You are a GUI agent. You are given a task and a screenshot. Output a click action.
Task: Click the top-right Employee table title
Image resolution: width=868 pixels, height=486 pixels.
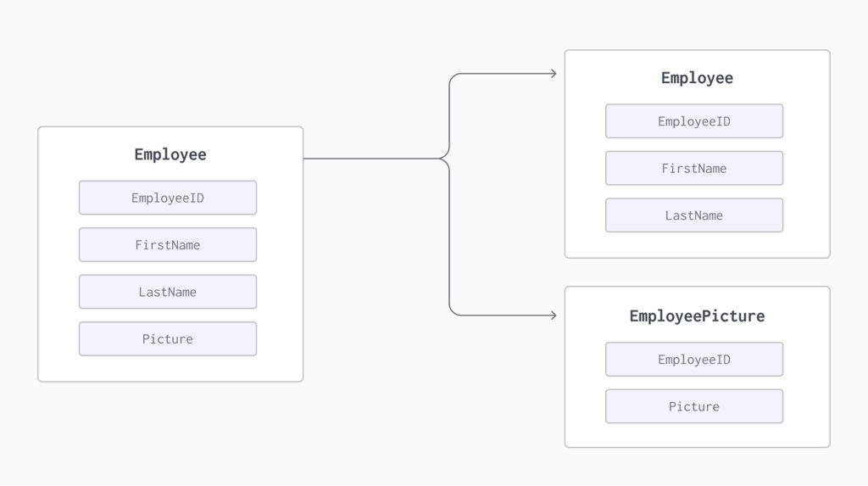tap(697, 78)
